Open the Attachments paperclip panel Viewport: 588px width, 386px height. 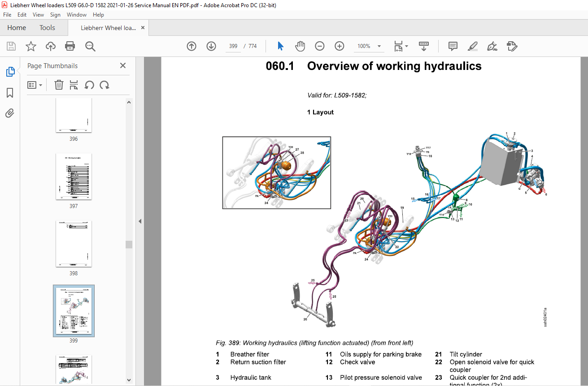(10, 113)
